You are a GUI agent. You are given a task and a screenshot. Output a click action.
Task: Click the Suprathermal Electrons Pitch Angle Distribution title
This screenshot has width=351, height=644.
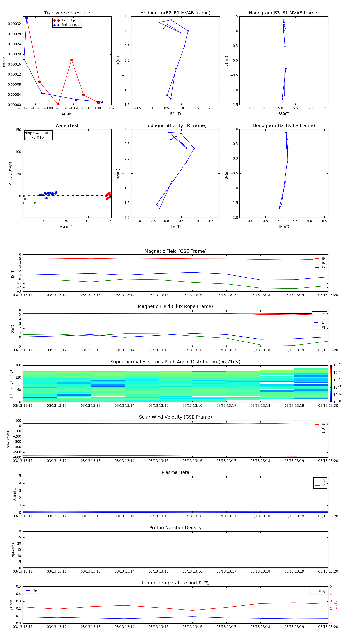click(175, 362)
